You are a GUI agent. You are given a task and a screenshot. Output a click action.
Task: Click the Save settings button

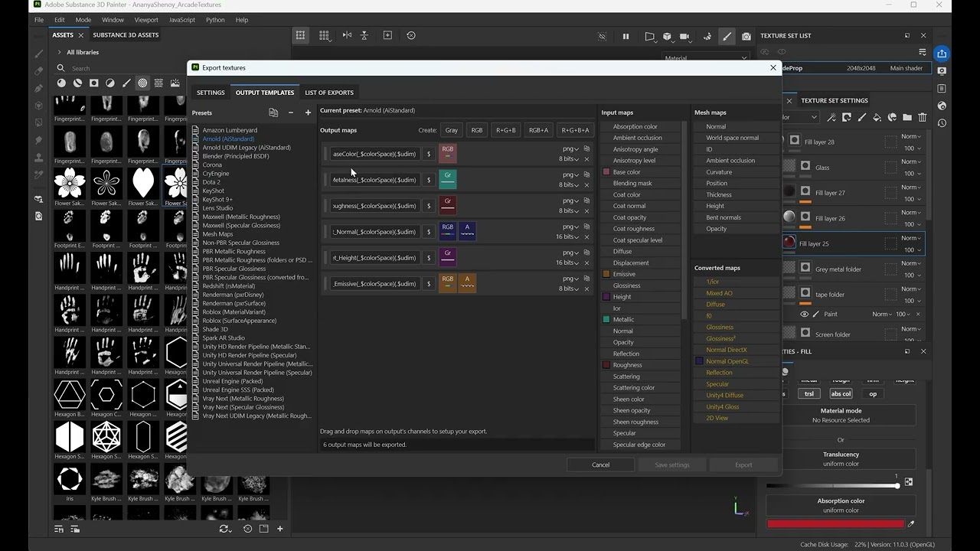pyautogui.click(x=672, y=465)
